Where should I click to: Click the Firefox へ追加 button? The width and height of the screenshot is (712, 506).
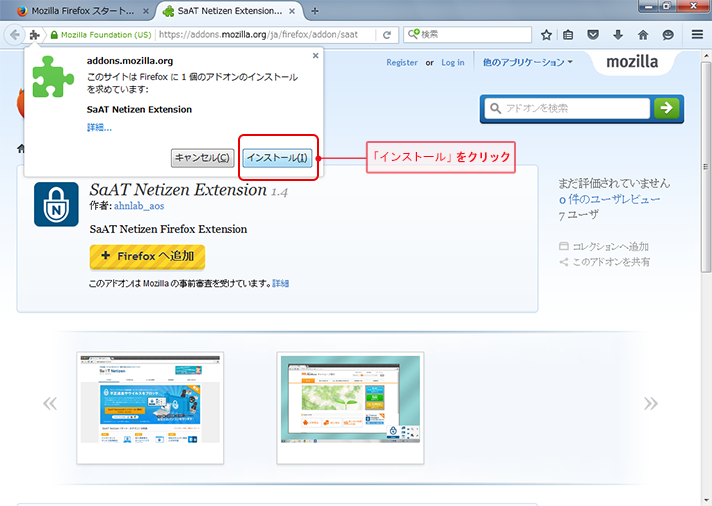[x=147, y=256]
